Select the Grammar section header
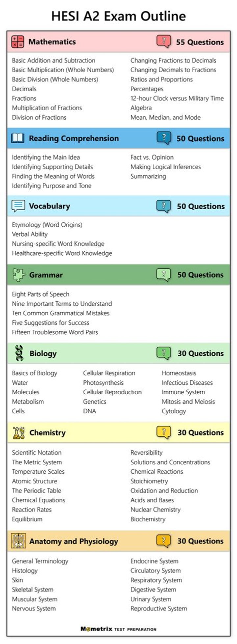The image size is (237, 644). coord(46,275)
